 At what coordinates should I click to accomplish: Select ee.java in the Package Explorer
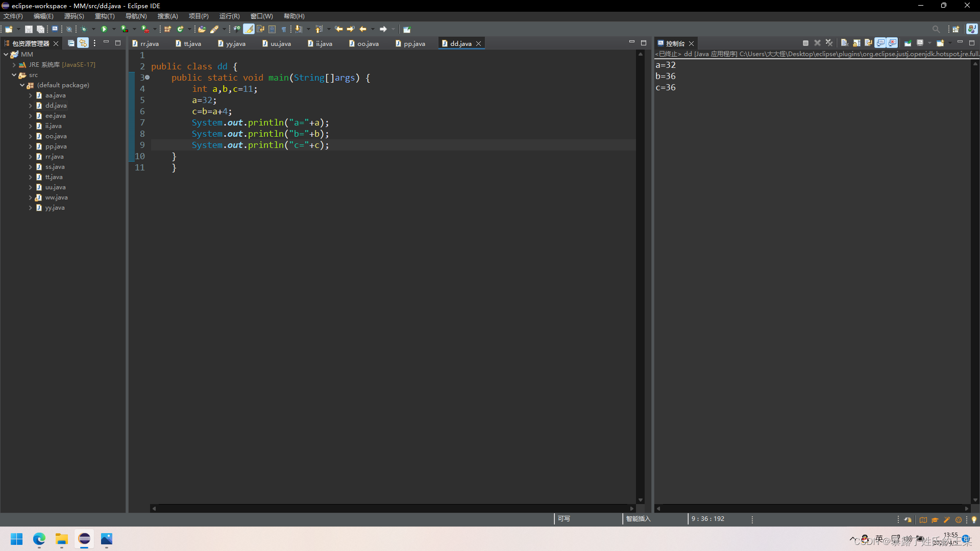point(55,116)
